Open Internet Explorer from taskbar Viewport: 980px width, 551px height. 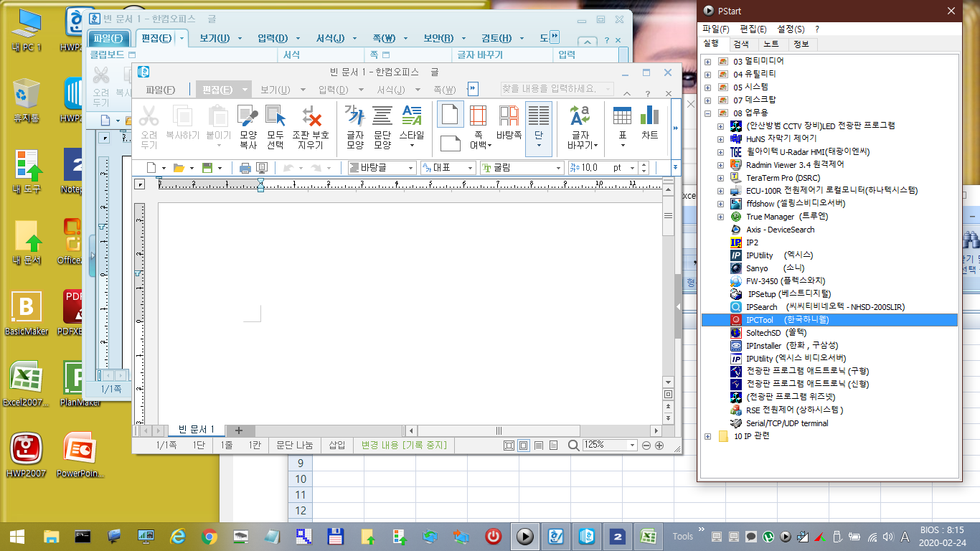pyautogui.click(x=178, y=536)
